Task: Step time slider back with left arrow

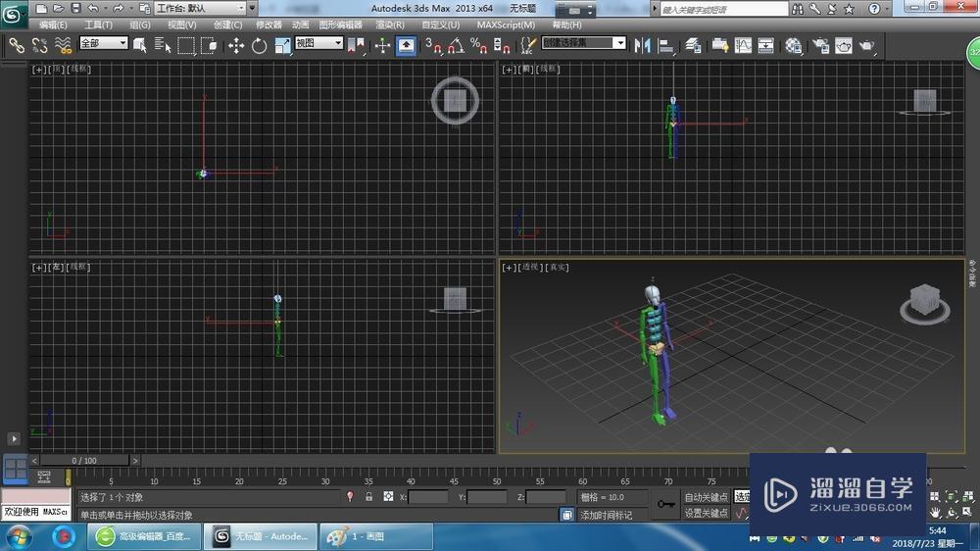Action: click(x=34, y=461)
